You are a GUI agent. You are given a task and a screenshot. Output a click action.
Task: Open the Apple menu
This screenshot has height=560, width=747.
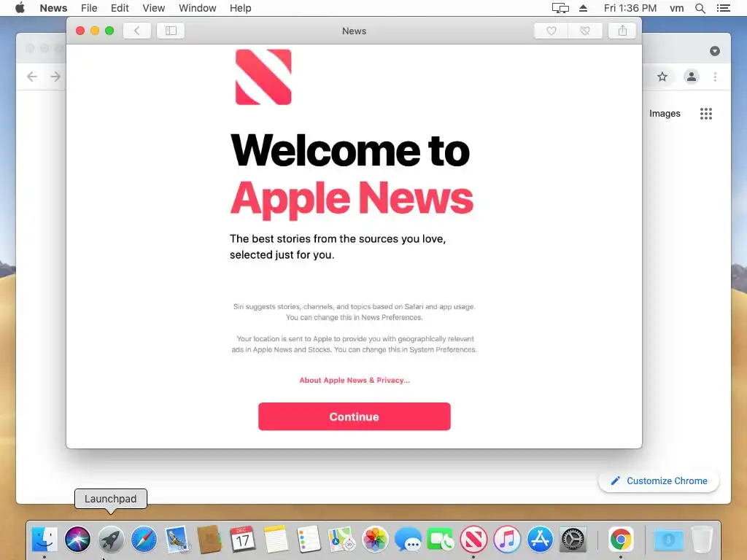tap(20, 8)
